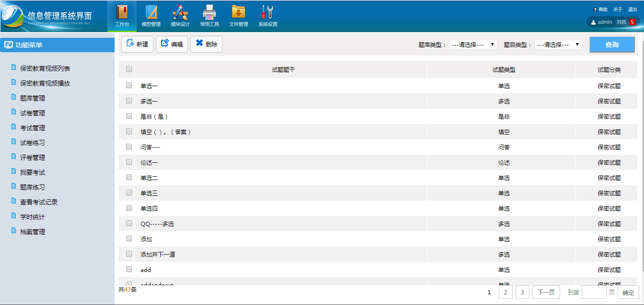Click the page number input field
This screenshot has width=644, height=305.
point(594,292)
